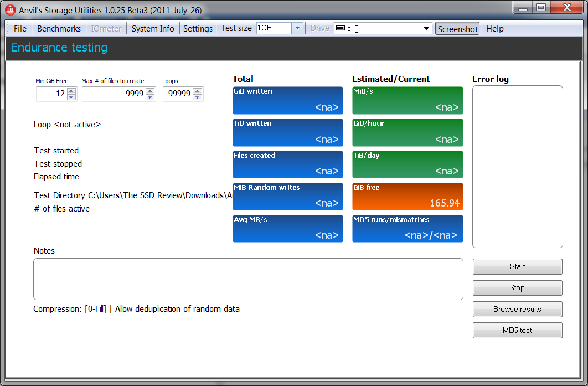Run the MD5 test
This screenshot has width=588, height=386.
click(517, 330)
